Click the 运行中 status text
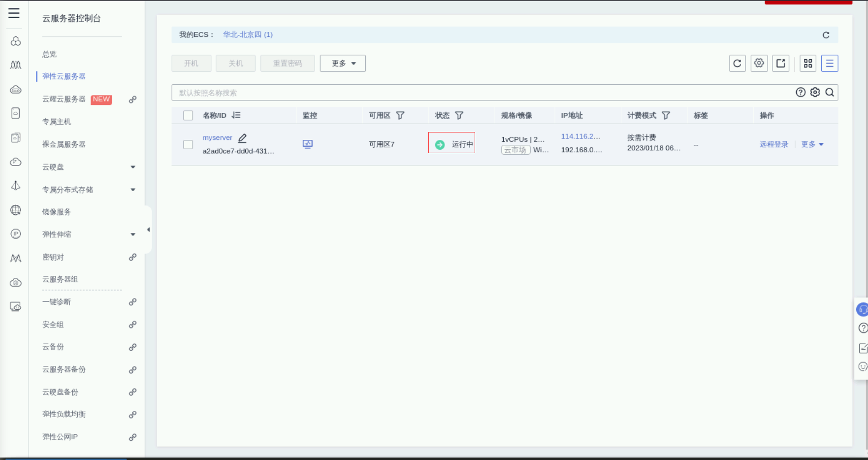The width and height of the screenshot is (868, 460). pos(462,144)
